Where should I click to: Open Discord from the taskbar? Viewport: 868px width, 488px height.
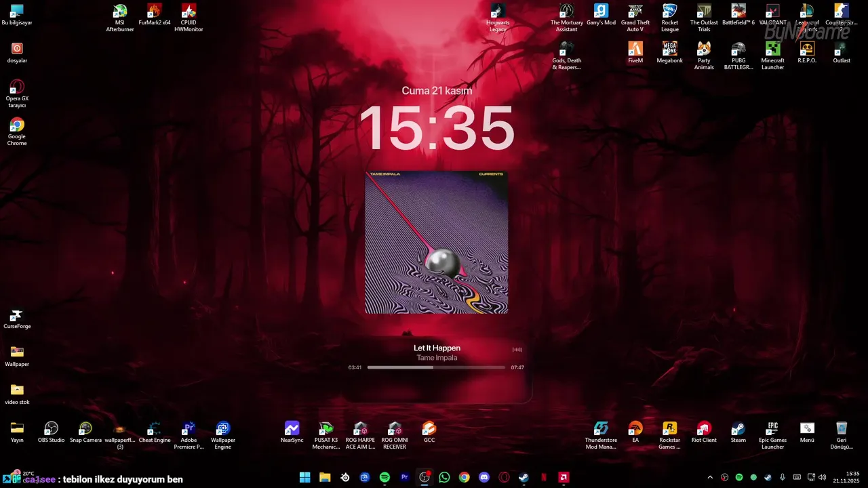(x=484, y=477)
